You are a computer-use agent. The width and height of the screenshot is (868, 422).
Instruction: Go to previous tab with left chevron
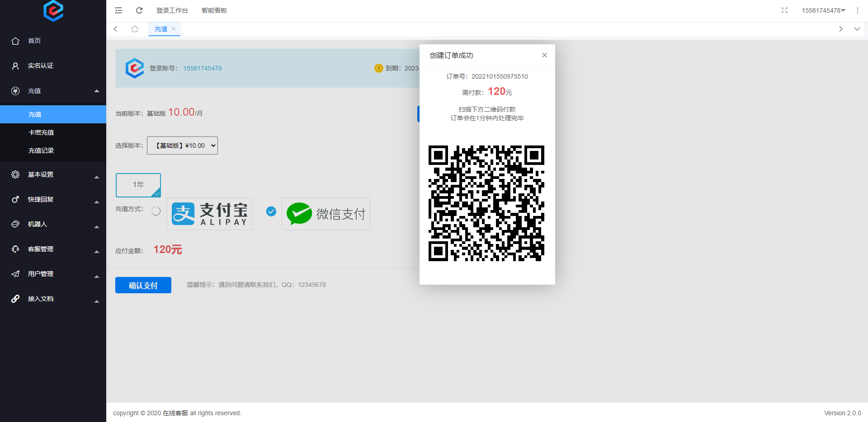116,29
